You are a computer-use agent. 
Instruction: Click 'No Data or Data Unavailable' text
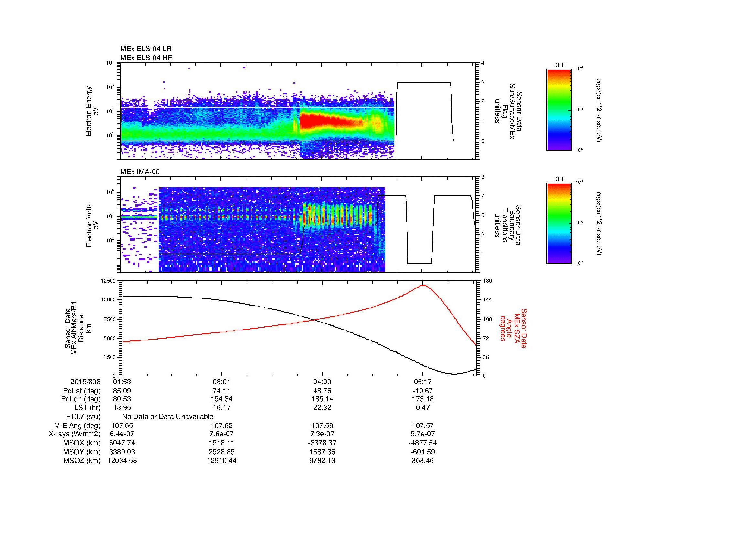coord(168,417)
